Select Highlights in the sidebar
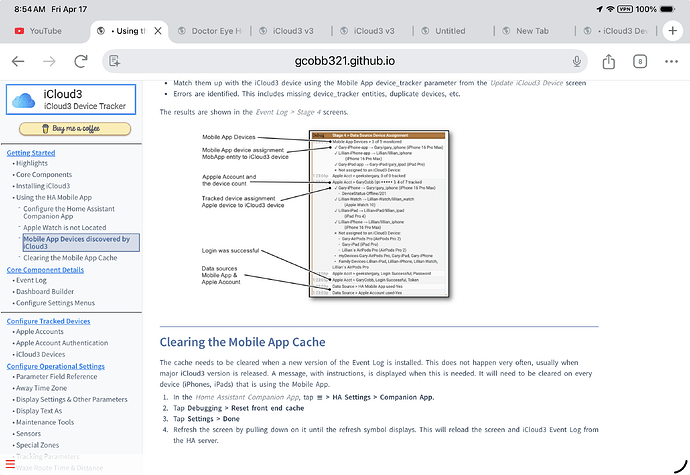690x475 pixels. click(32, 163)
